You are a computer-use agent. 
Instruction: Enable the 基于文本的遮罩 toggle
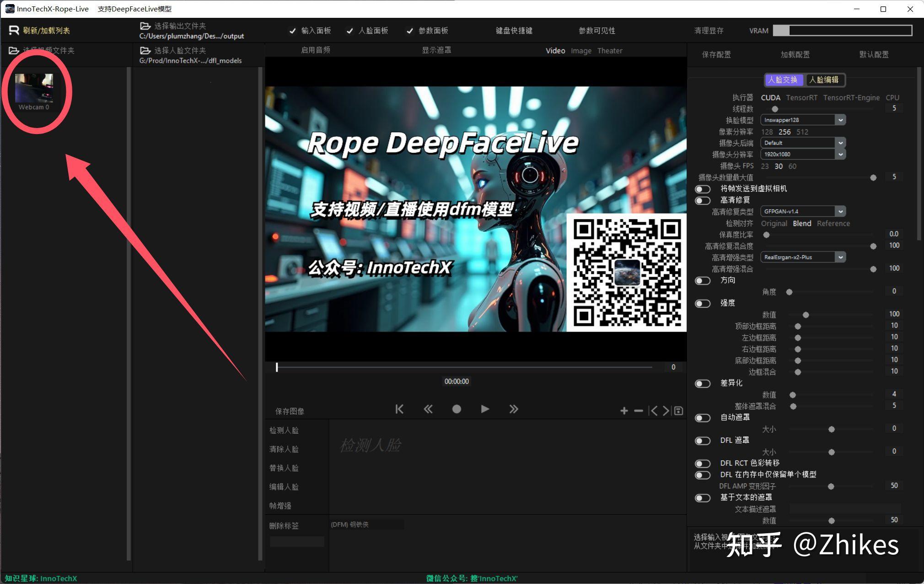click(x=703, y=498)
